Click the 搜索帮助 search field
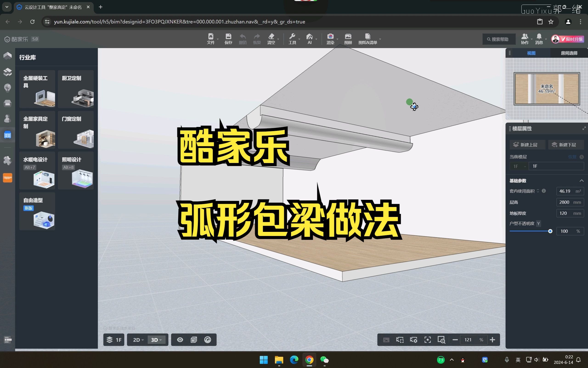The width and height of the screenshot is (588, 368). point(499,39)
